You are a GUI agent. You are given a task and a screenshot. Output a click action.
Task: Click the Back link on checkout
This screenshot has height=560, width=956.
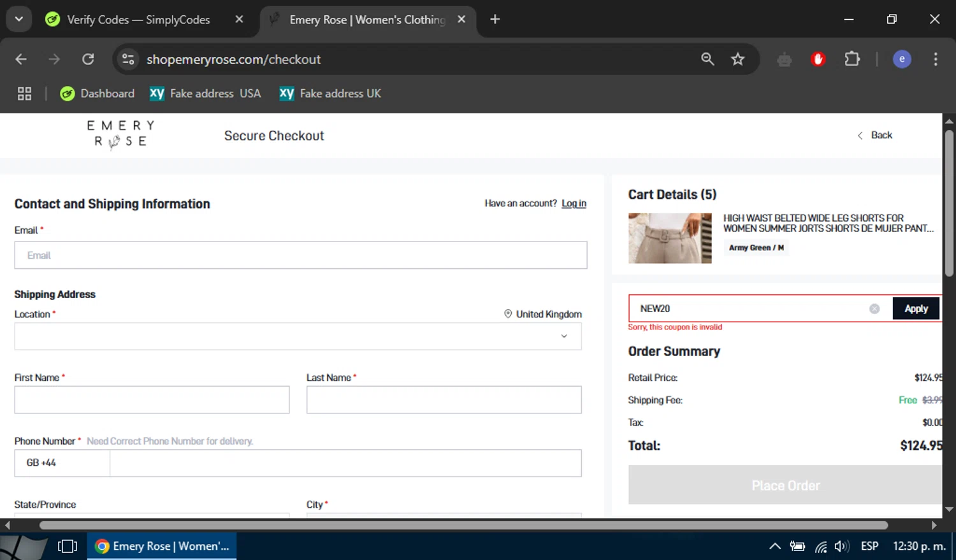pos(875,135)
